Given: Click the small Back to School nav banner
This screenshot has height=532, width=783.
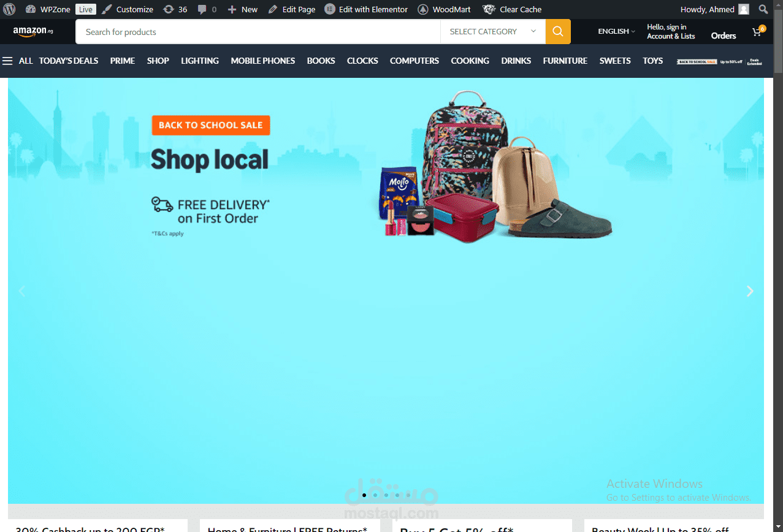Looking at the screenshot, I should [x=720, y=61].
